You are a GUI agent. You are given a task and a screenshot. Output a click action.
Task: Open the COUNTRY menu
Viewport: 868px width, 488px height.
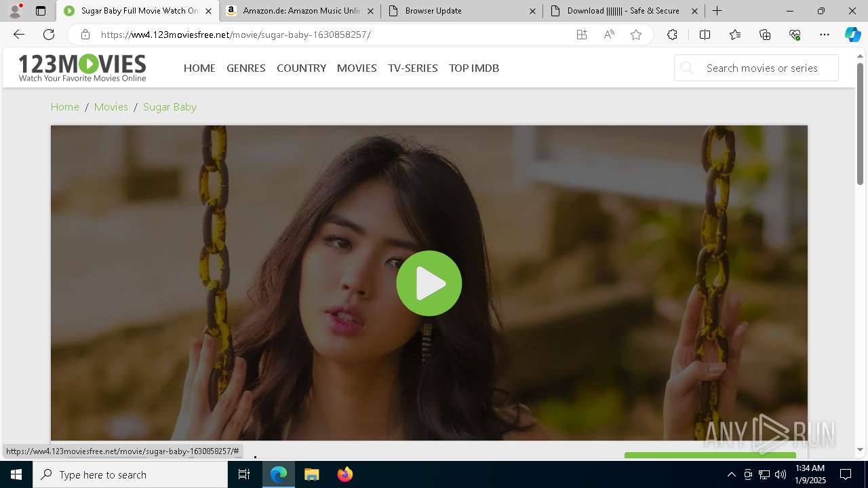point(301,68)
